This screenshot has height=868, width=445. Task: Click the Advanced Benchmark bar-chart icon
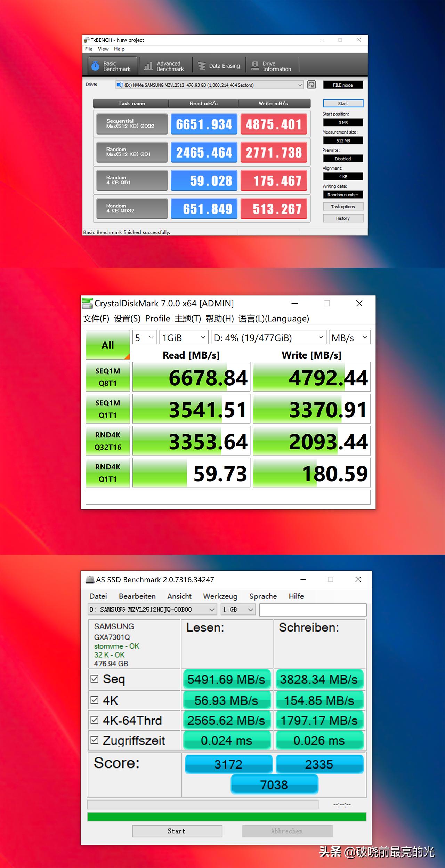coord(148,66)
